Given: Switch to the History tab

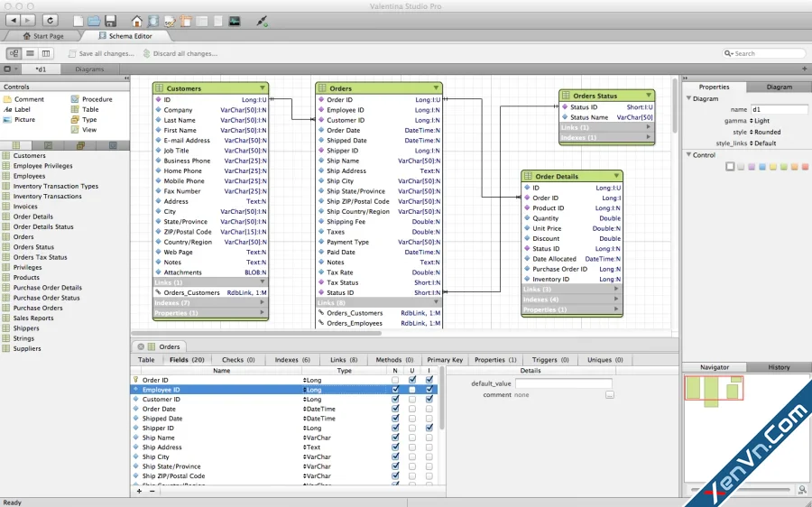Looking at the screenshot, I should tap(779, 367).
